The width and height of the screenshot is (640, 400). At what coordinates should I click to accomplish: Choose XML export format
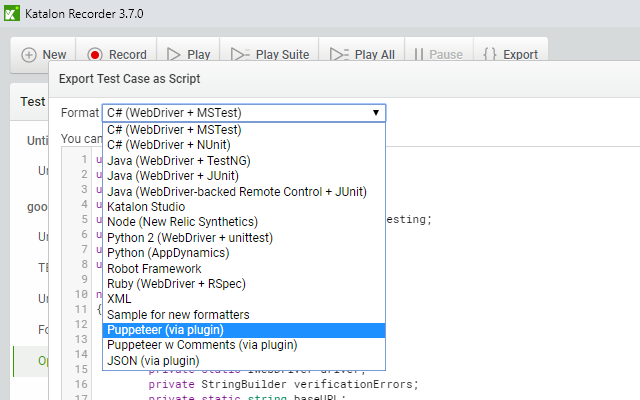click(x=244, y=299)
